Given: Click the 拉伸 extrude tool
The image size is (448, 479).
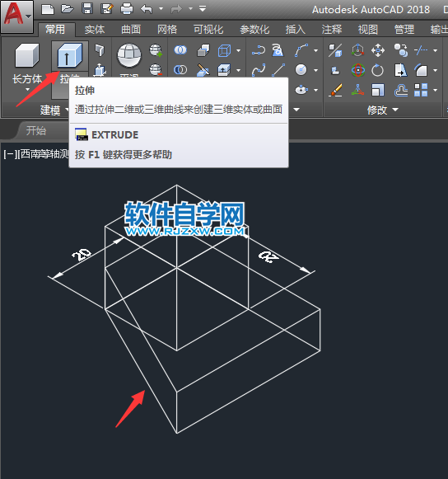Looking at the screenshot, I should 70,55.
